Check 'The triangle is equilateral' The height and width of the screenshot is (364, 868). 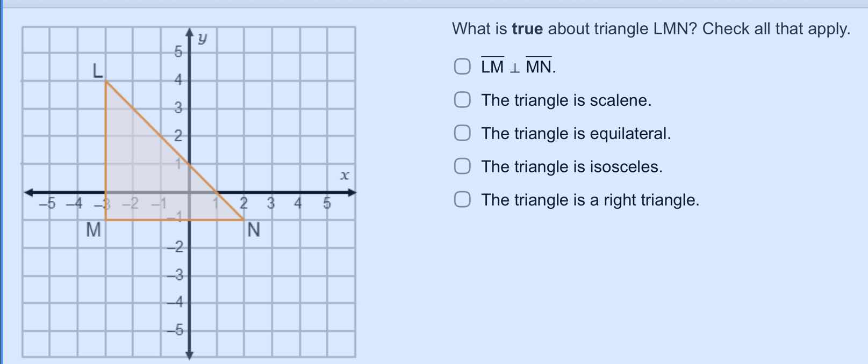[x=462, y=133]
